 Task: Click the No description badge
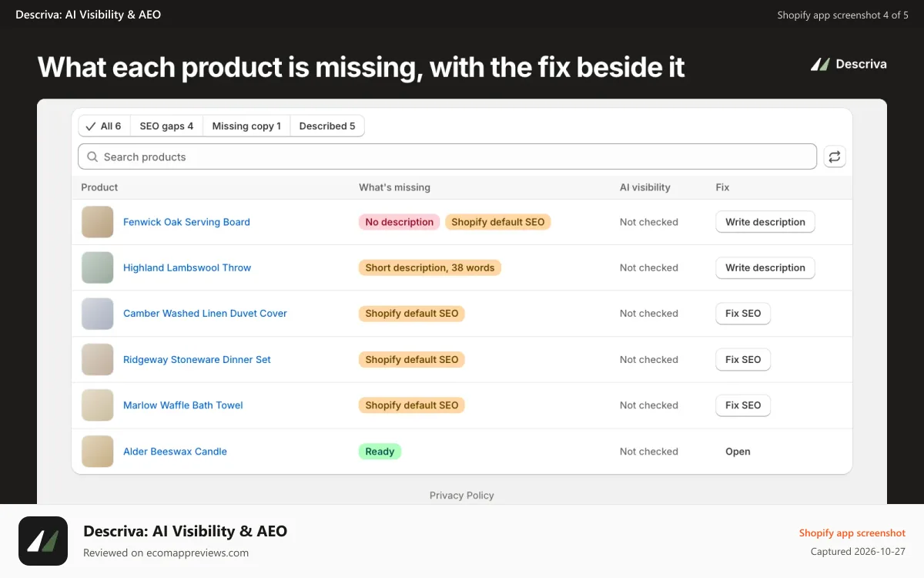coord(400,222)
